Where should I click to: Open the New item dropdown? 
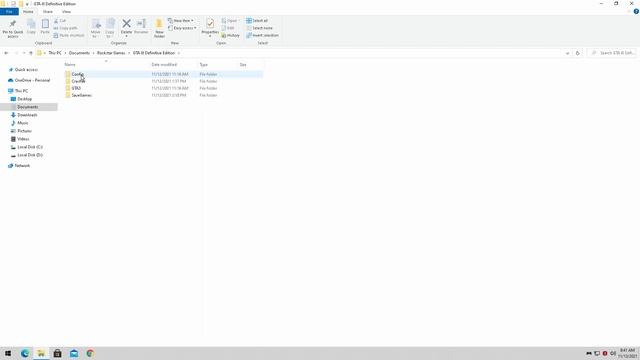pos(181,20)
